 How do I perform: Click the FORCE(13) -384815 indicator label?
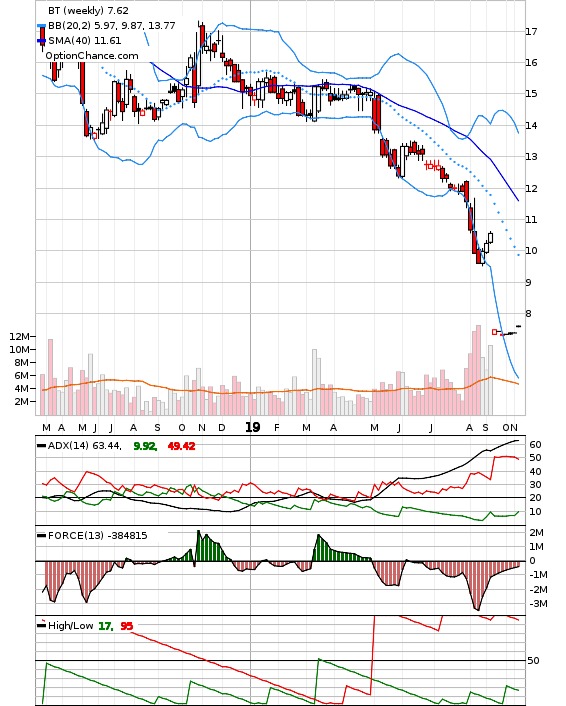point(98,535)
